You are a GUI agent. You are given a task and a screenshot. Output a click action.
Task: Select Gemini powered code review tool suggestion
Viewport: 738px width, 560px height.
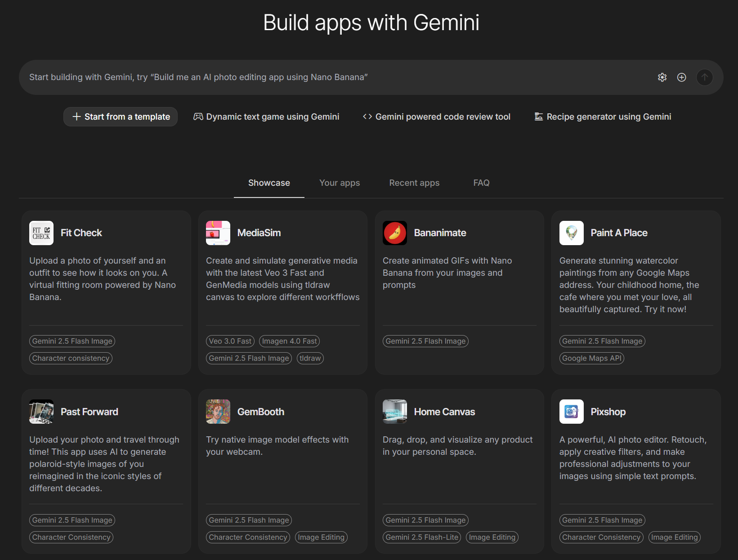[x=436, y=116]
